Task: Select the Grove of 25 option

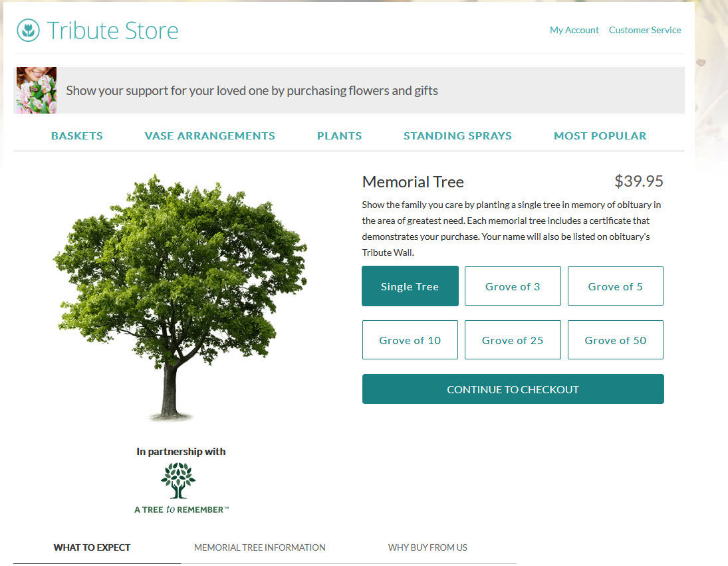Action: 513,339
